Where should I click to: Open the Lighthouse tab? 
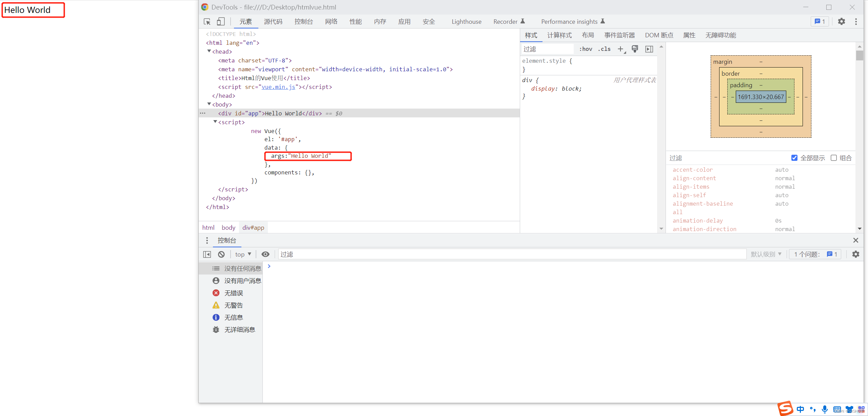[x=466, y=22]
